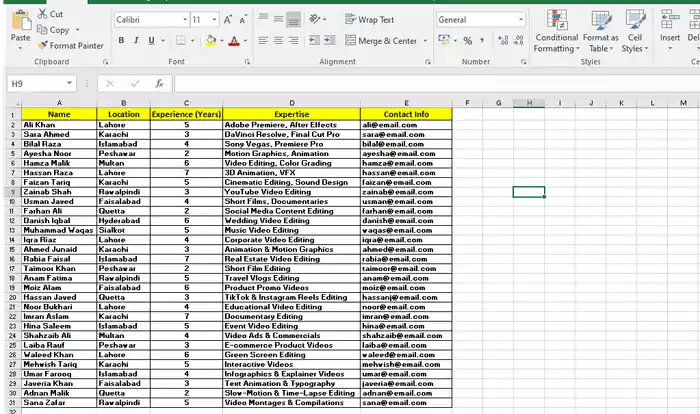The width and height of the screenshot is (700, 414).
Task: Align text right
Action: tap(293, 41)
